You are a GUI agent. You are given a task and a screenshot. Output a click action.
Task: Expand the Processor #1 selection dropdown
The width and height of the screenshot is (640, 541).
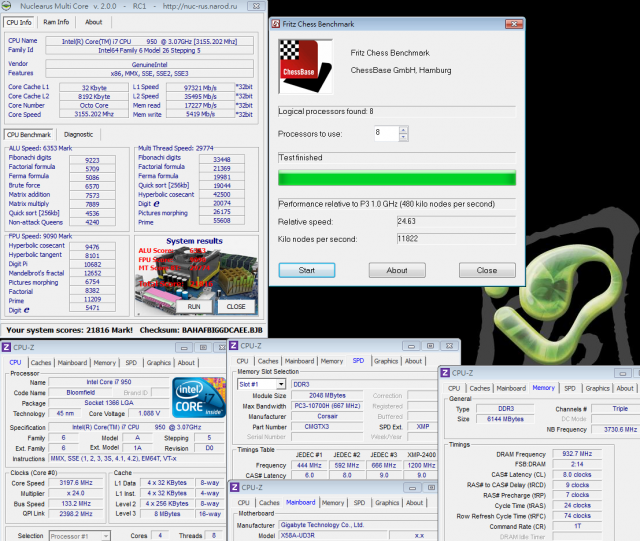106,536
